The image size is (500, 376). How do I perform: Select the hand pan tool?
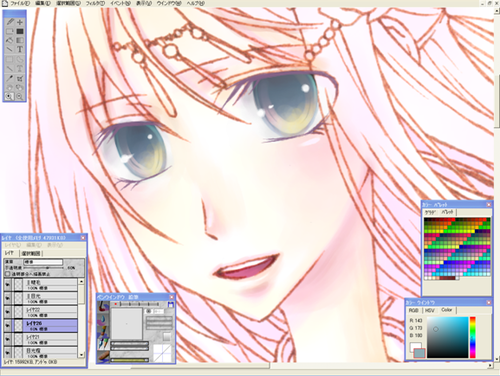pyautogui.click(x=10, y=87)
